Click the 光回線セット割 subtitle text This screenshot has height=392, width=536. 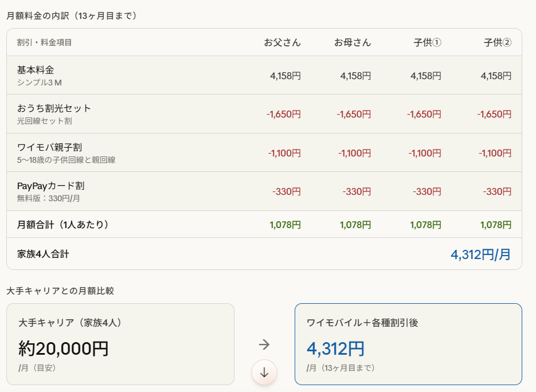click(45, 121)
